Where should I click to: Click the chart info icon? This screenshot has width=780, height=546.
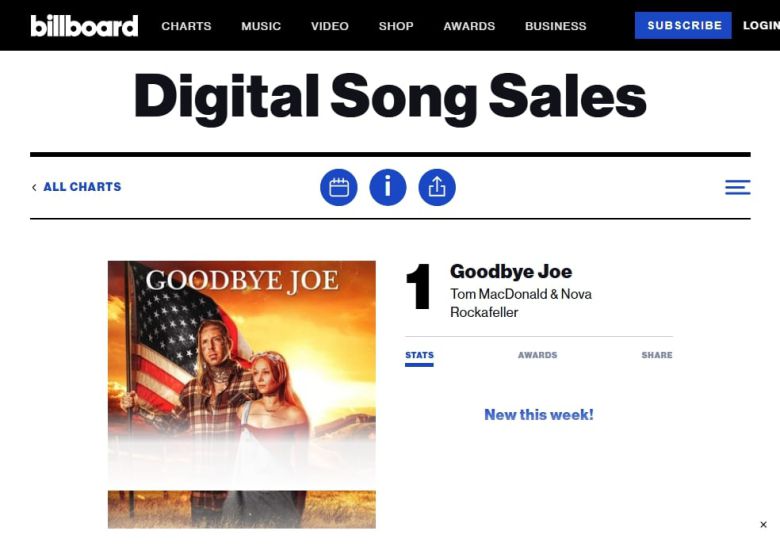[x=388, y=187]
